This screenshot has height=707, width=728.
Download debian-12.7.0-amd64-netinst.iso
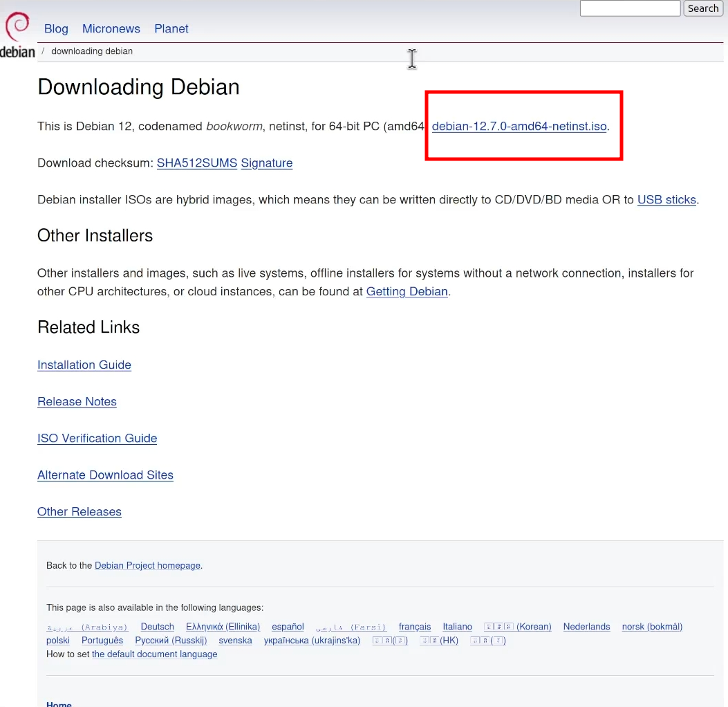tap(519, 127)
